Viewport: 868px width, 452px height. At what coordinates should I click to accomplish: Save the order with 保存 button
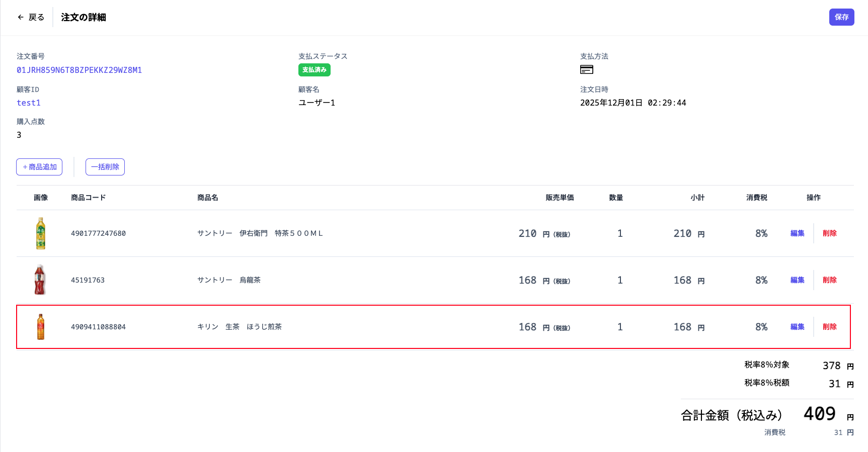[841, 17]
